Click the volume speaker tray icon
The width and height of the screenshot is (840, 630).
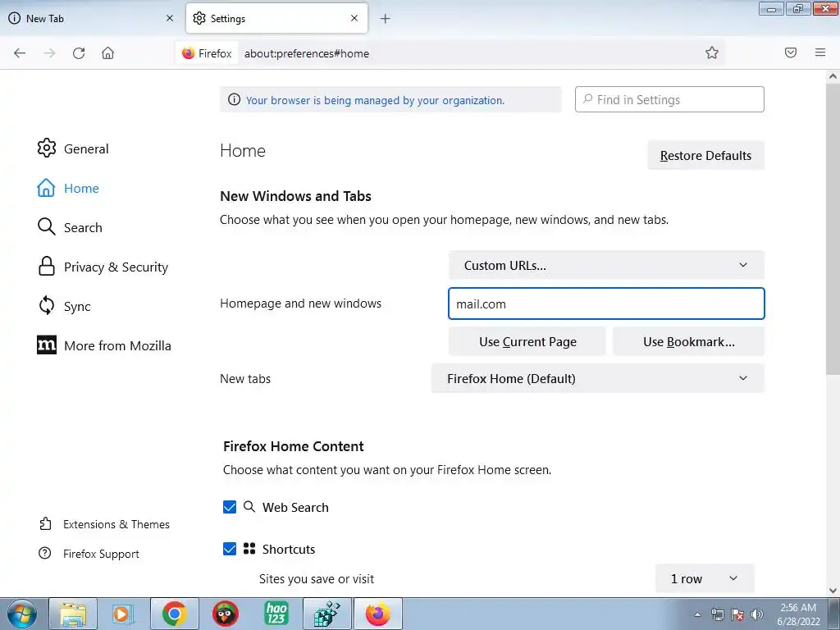pos(757,614)
